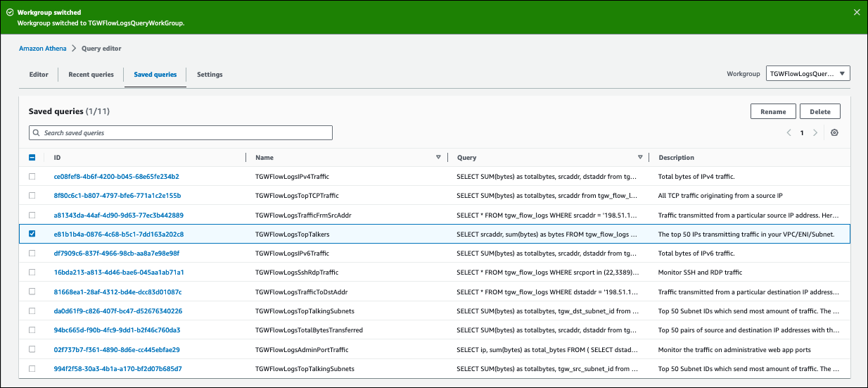Select the TGWFlowLogsAdminPortTraffic name cell
Viewport: 868px width, 388px height.
[301, 349]
